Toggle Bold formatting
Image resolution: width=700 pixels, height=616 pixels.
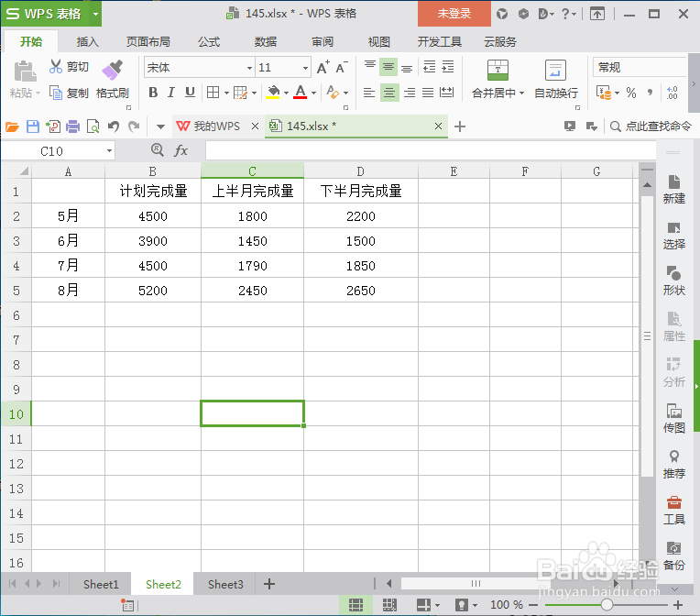[153, 93]
